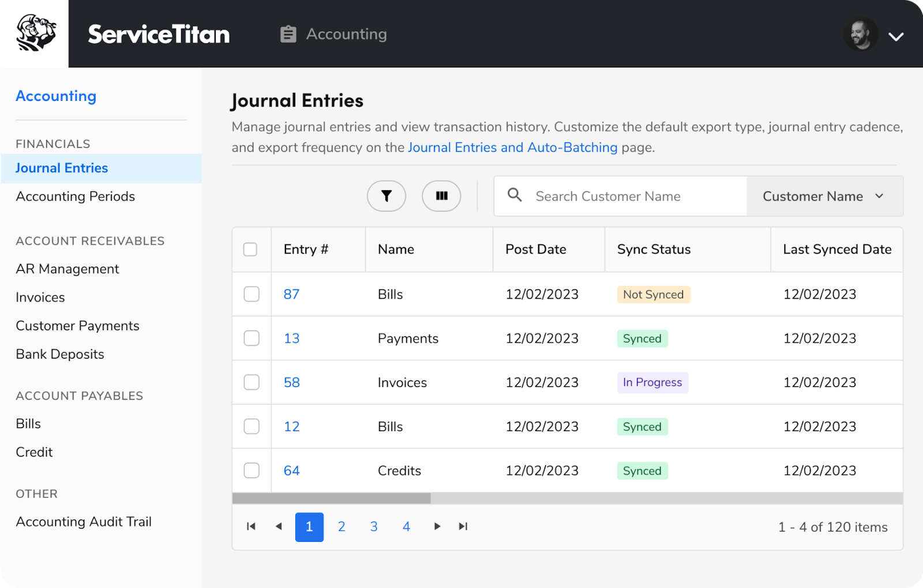Click the Synced badge for entry 64
This screenshot has width=923, height=588.
(x=642, y=471)
